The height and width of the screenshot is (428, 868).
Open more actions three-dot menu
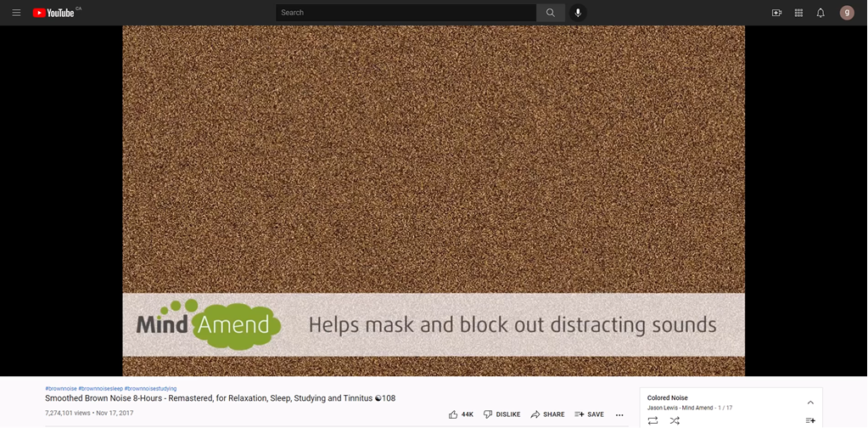(x=619, y=415)
